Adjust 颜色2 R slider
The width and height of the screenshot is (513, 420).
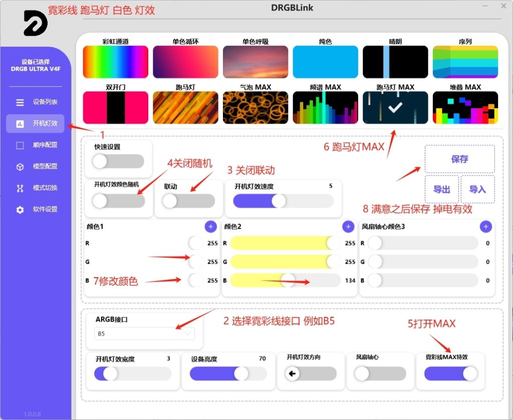pyautogui.click(x=285, y=243)
